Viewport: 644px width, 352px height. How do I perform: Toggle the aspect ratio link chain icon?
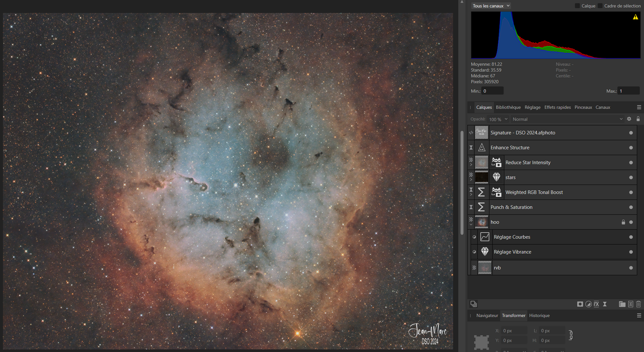click(571, 335)
